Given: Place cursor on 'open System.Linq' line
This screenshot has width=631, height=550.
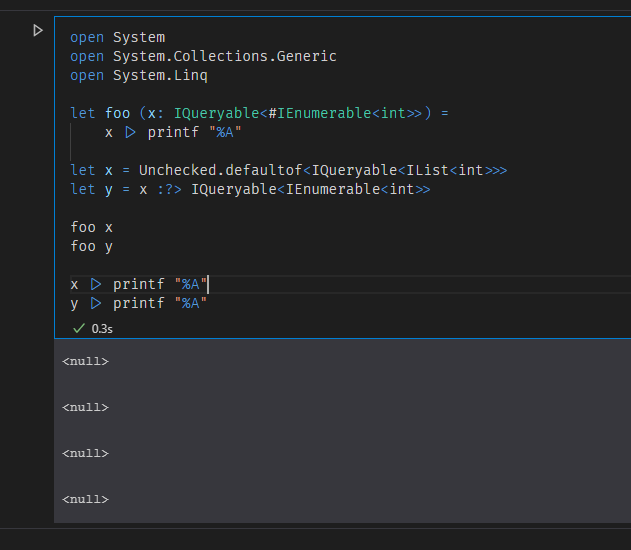Looking at the screenshot, I should 139,75.
